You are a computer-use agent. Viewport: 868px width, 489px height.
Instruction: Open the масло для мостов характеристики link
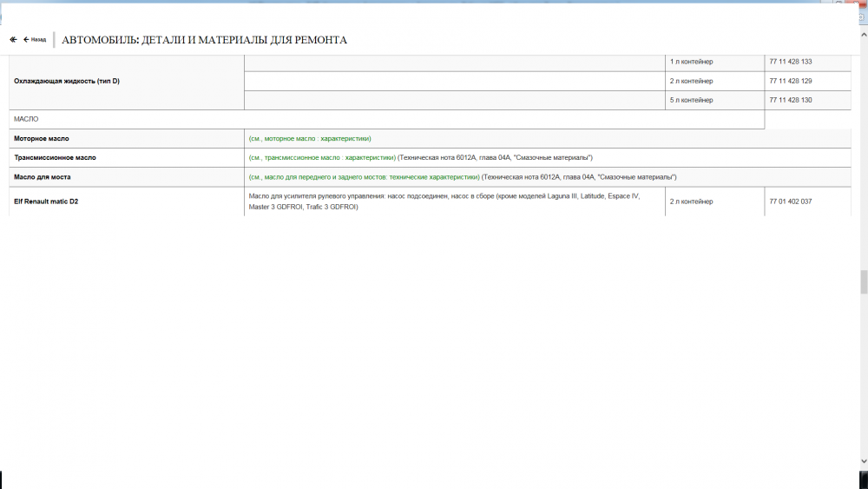(365, 177)
